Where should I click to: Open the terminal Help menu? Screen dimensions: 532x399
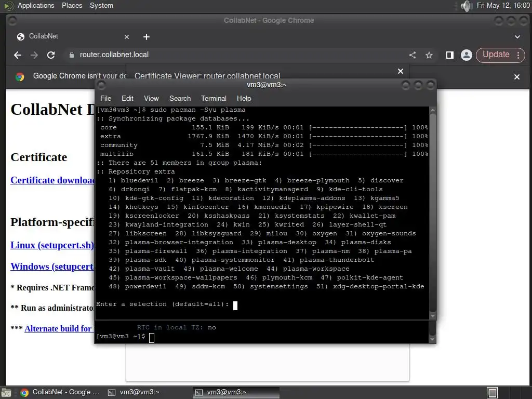[x=244, y=98]
